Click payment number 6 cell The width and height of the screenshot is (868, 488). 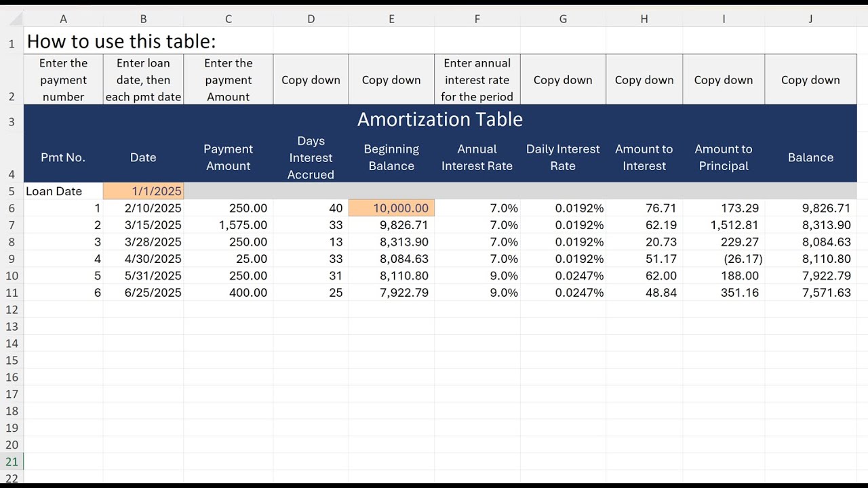pos(63,293)
